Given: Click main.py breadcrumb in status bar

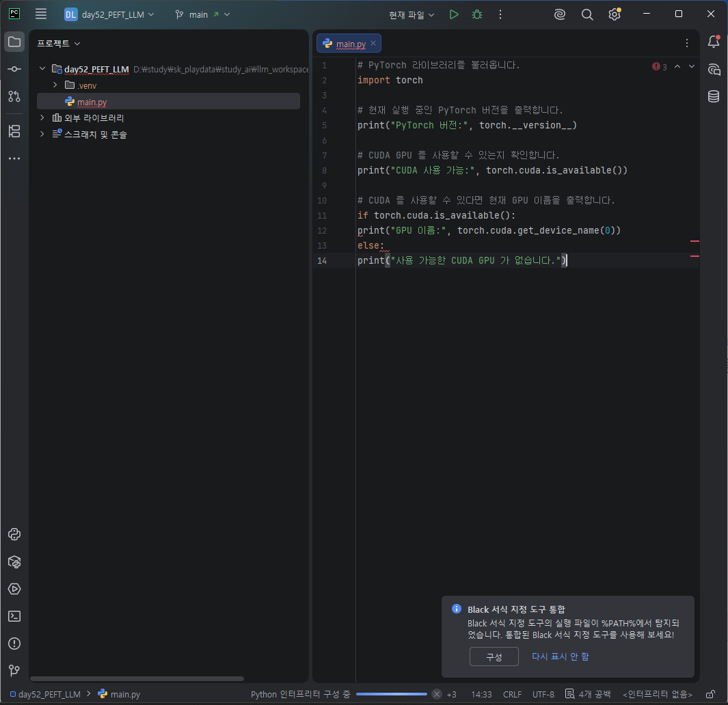Looking at the screenshot, I should 120,694.
